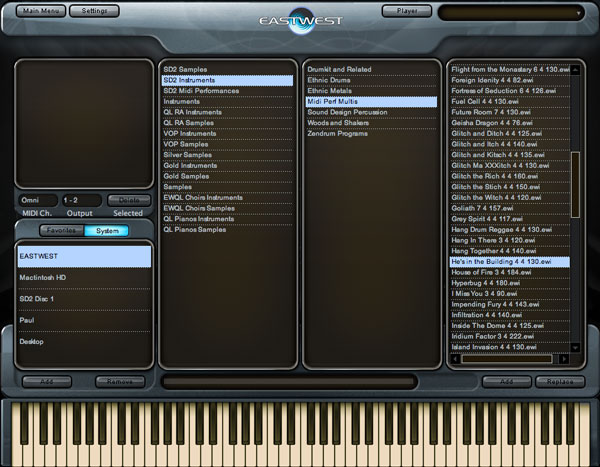Select Macintosh HD location
The width and height of the screenshot is (600, 467).
coord(84,278)
